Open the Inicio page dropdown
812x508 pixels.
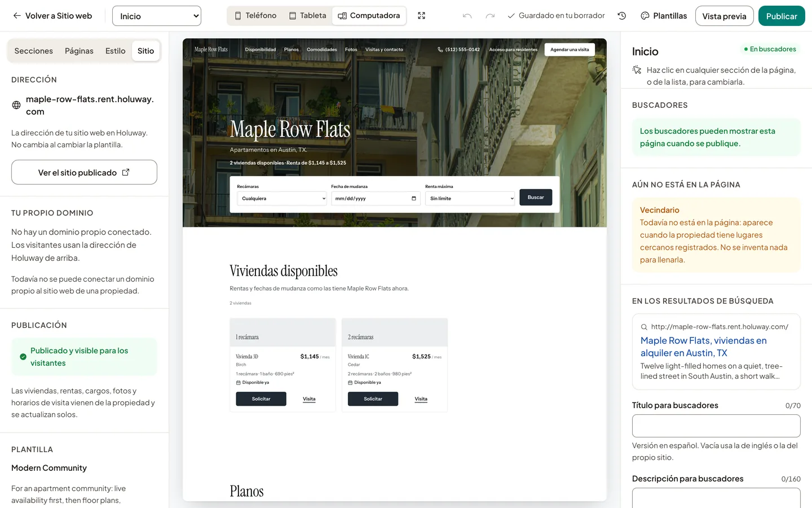click(157, 16)
